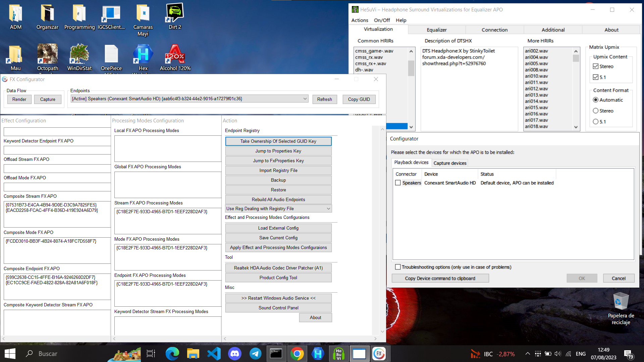Open the Camaras Mayi folder

tap(143, 20)
